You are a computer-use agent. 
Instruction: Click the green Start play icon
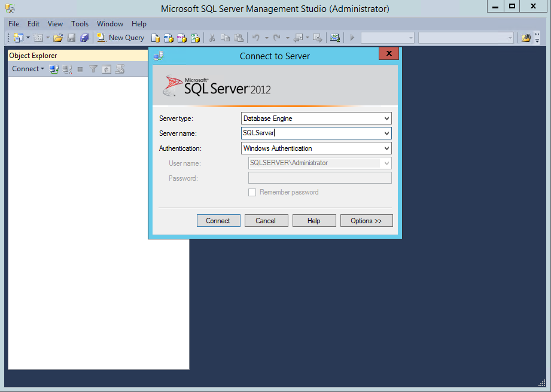(352, 38)
